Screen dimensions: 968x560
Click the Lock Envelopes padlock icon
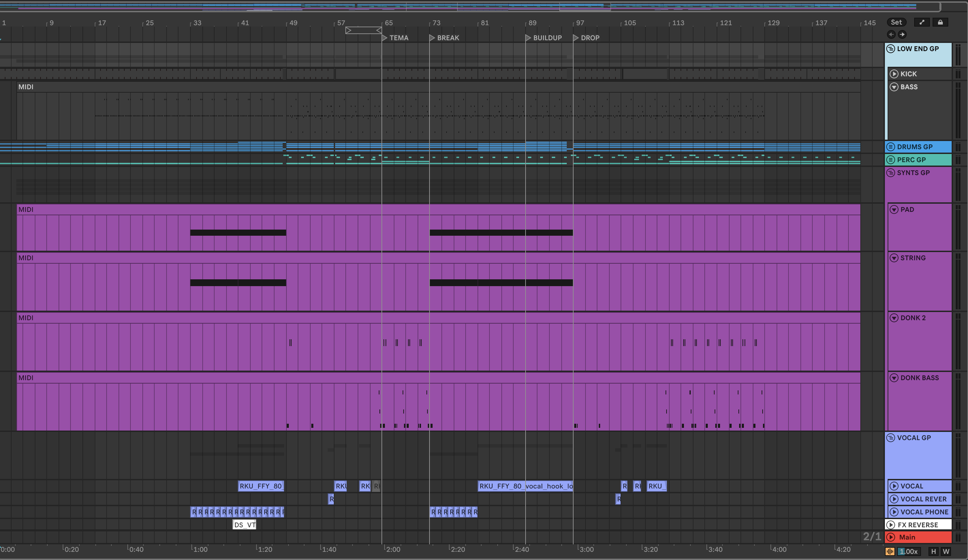point(940,22)
